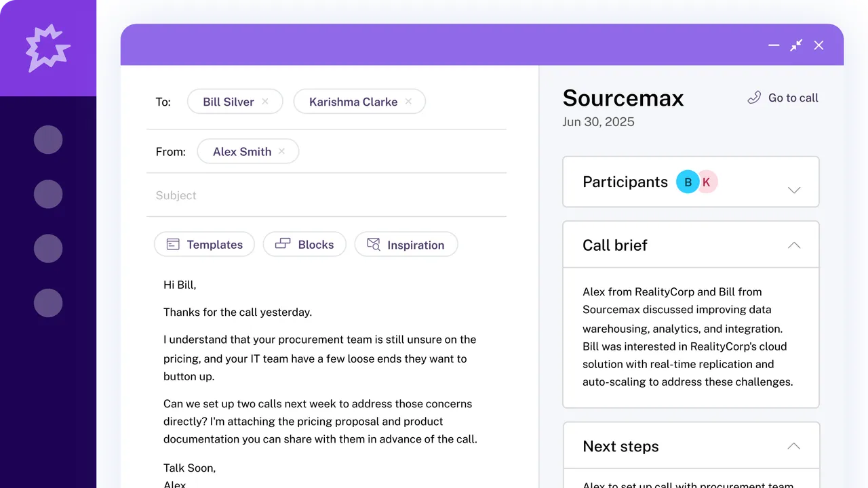Click the paragraph about procurement team pricing
The width and height of the screenshot is (868, 488).
(320, 358)
